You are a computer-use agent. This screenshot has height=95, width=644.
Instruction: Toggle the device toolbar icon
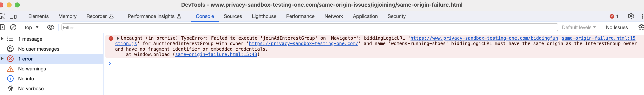(13, 16)
